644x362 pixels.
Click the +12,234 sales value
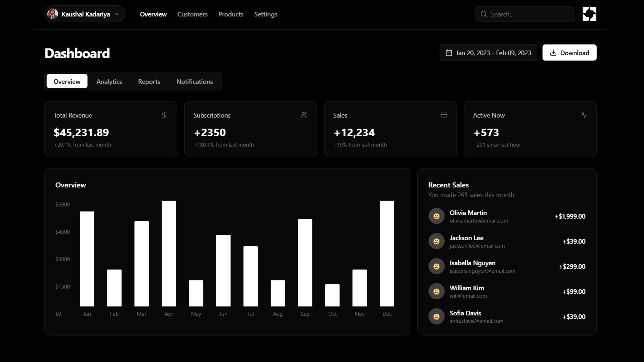tap(354, 132)
